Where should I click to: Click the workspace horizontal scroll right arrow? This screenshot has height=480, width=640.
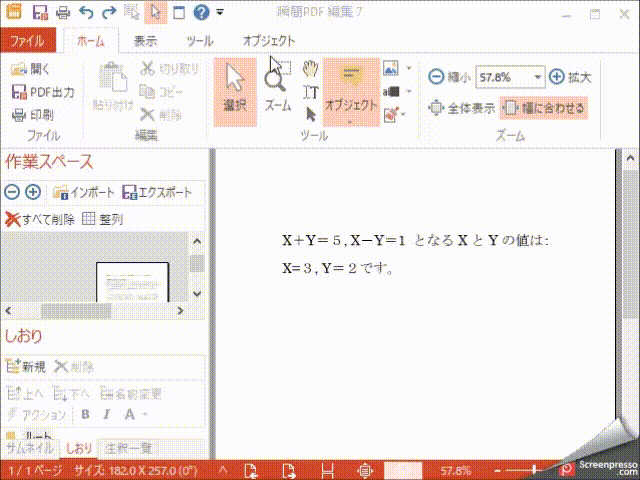tap(180, 311)
